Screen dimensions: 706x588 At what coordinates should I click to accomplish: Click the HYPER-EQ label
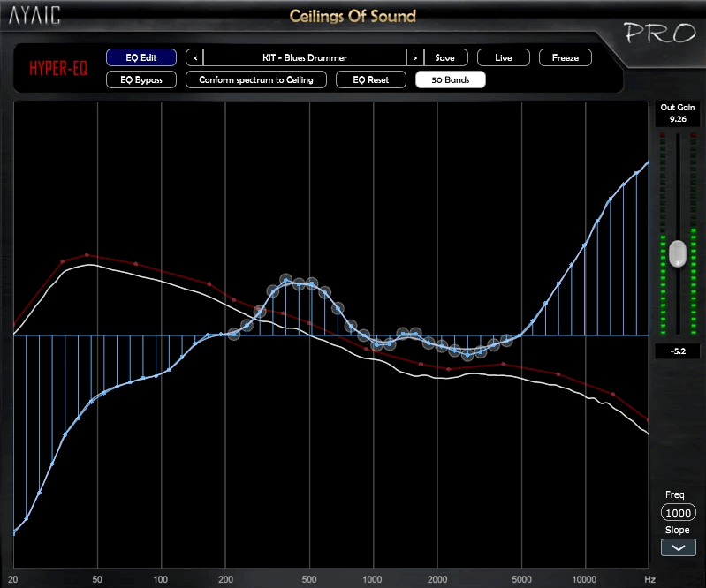click(x=58, y=69)
